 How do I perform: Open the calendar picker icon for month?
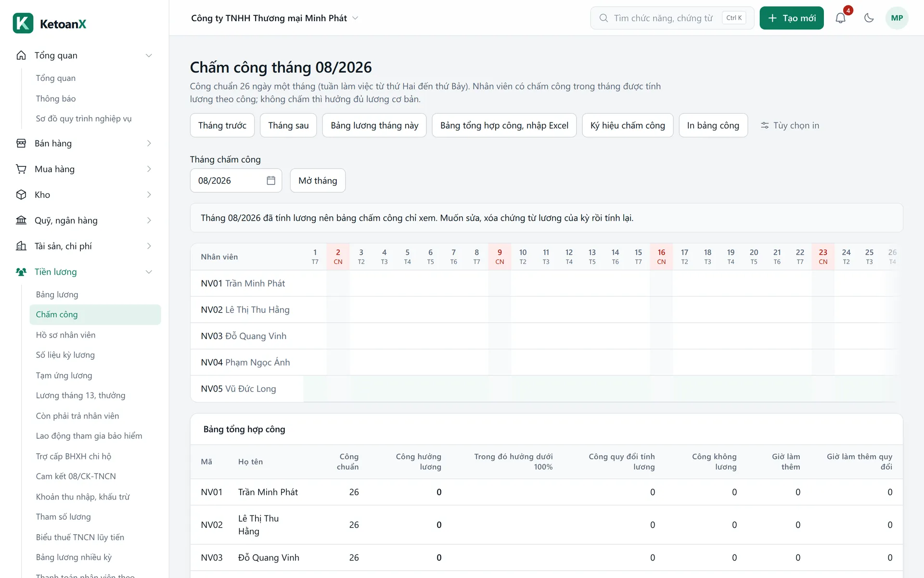pyautogui.click(x=271, y=181)
